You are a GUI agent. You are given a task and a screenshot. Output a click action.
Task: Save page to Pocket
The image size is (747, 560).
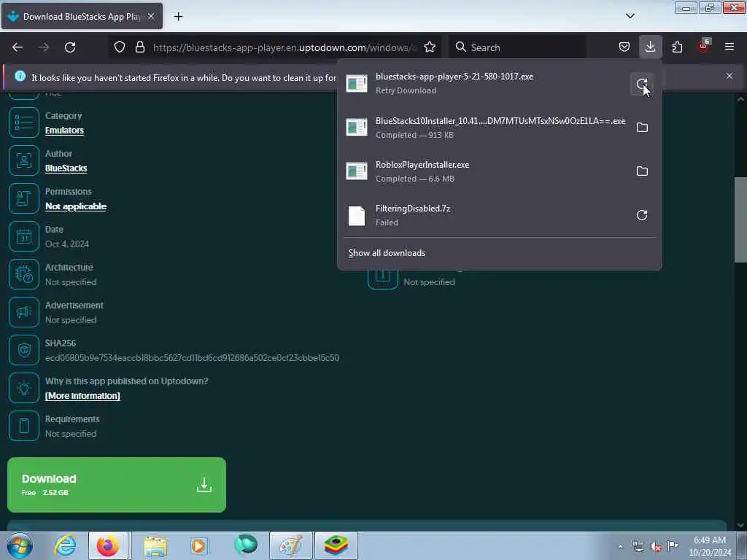624,47
